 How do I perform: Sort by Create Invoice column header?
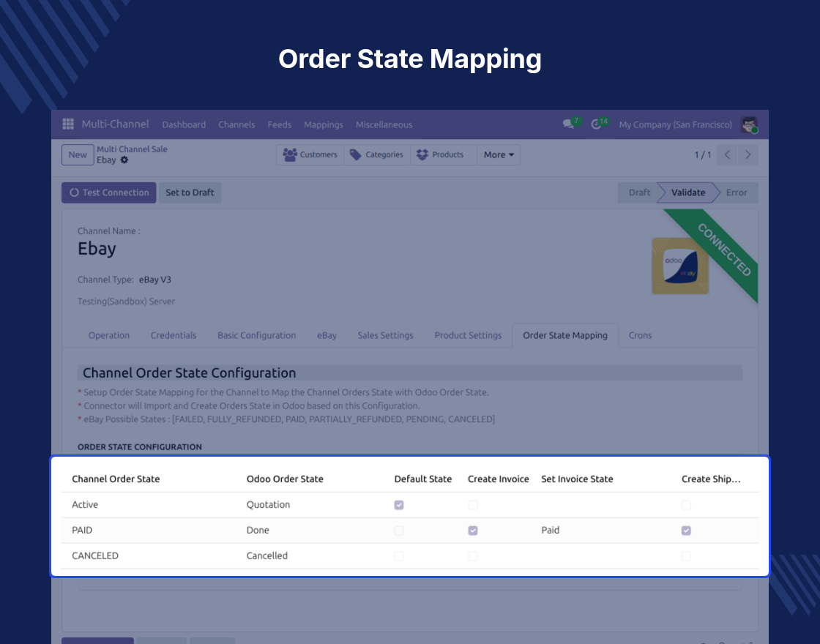pyautogui.click(x=499, y=479)
